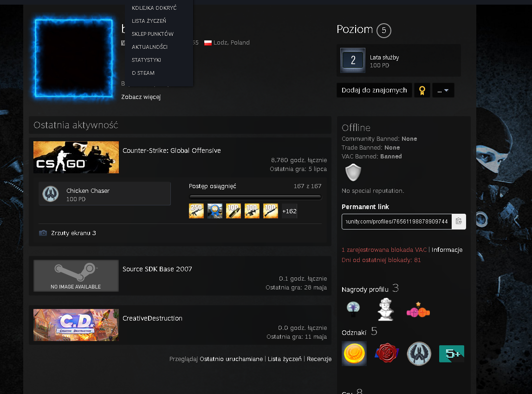Choose Statystyki in the menu

tap(146, 60)
